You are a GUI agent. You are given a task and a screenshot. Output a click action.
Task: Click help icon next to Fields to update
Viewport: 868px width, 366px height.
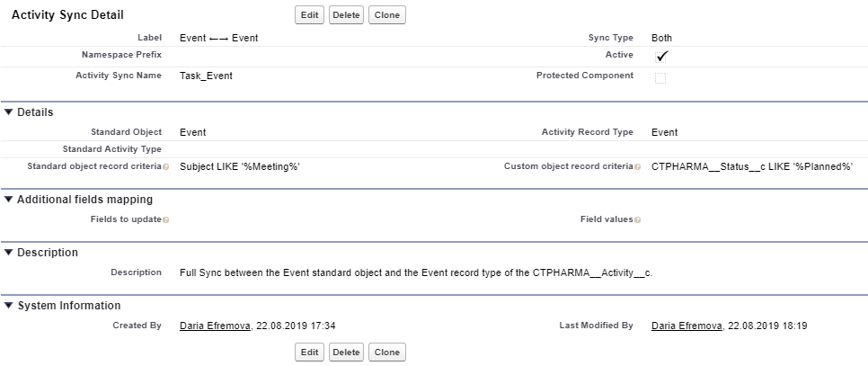(166, 220)
